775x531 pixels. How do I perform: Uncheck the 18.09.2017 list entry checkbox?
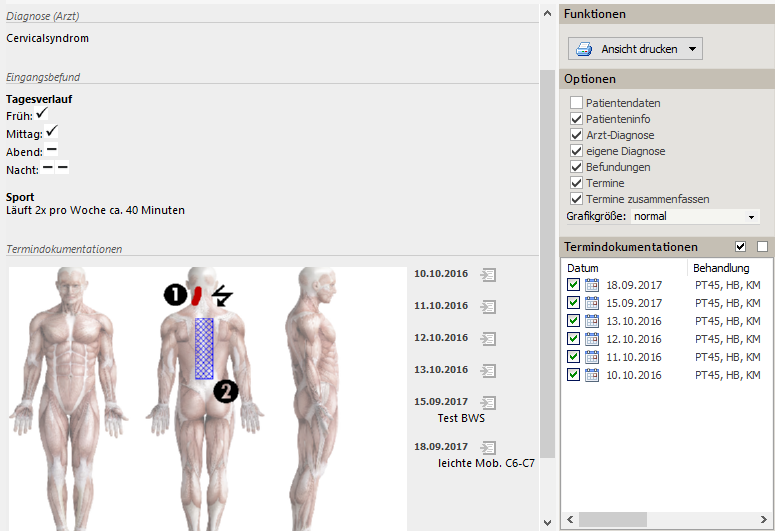(x=573, y=285)
